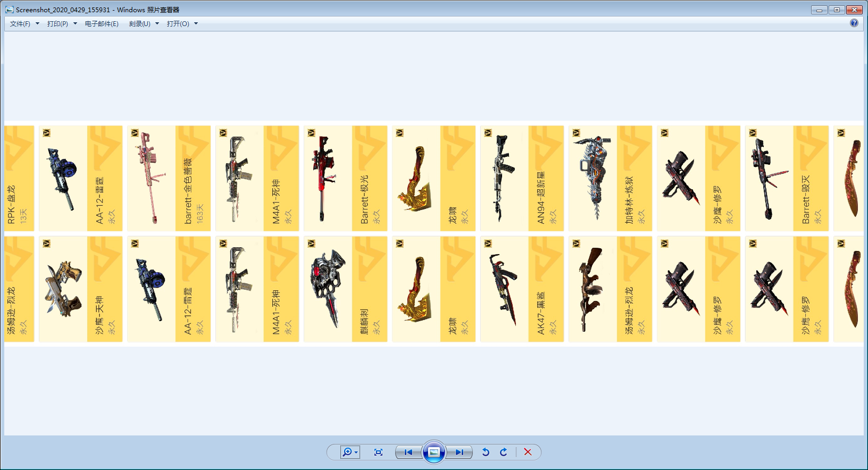Screen dimensions: 868x470
Task: Toggle the fit-to-window view button
Action: 378,452
